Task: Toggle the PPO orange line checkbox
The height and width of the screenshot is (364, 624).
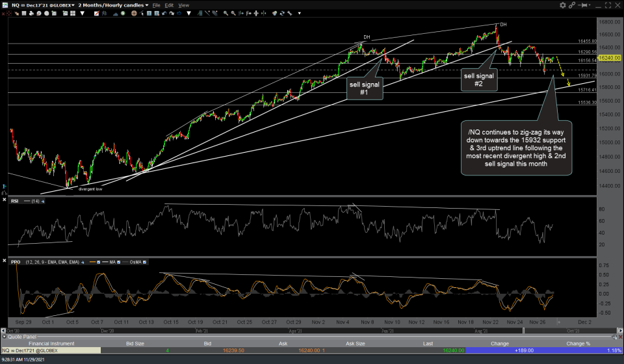Action: click(x=98, y=262)
